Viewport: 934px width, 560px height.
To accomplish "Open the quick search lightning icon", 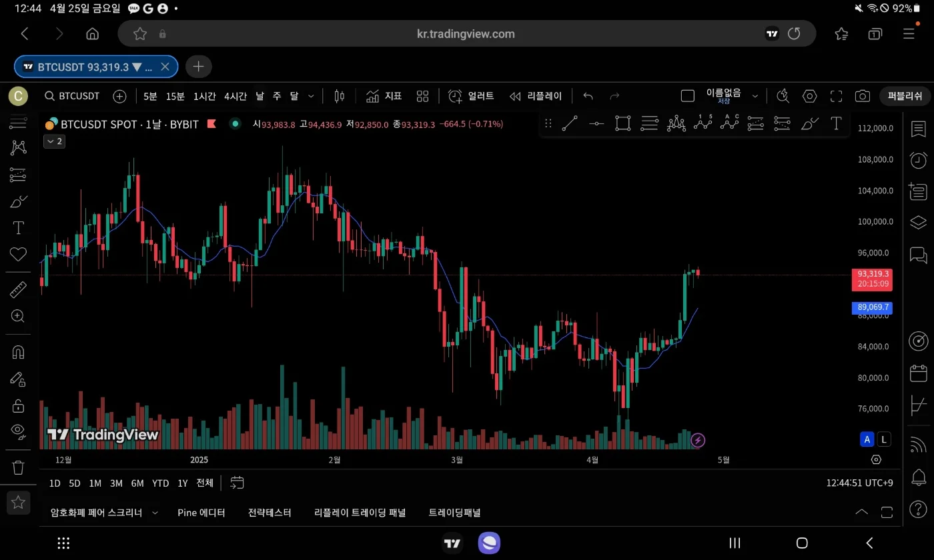I will tap(783, 96).
